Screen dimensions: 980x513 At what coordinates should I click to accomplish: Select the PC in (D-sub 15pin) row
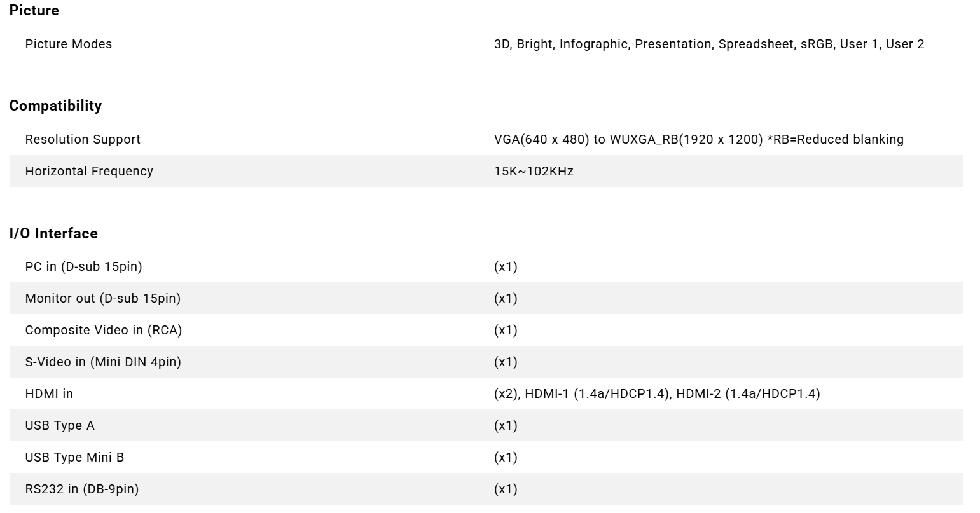pos(486,266)
